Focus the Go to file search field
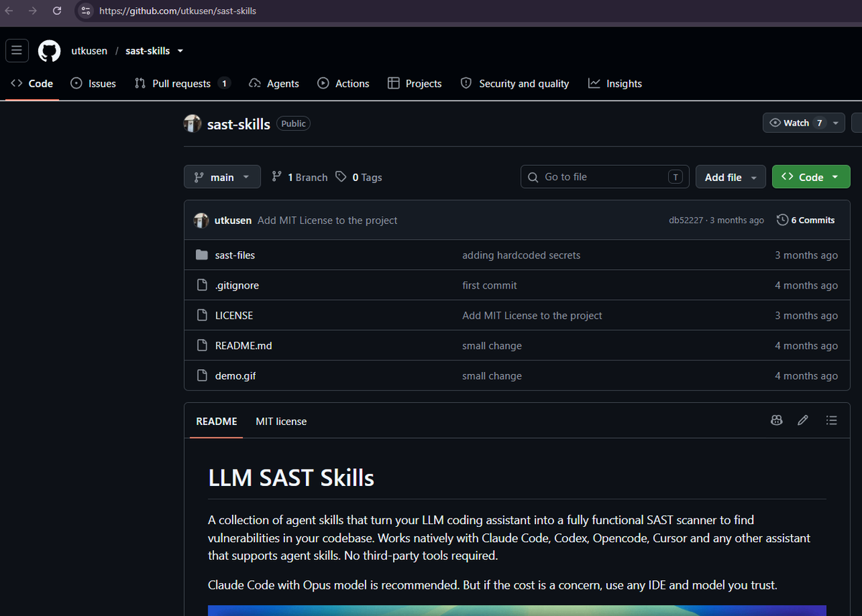This screenshot has width=862, height=616. click(605, 177)
